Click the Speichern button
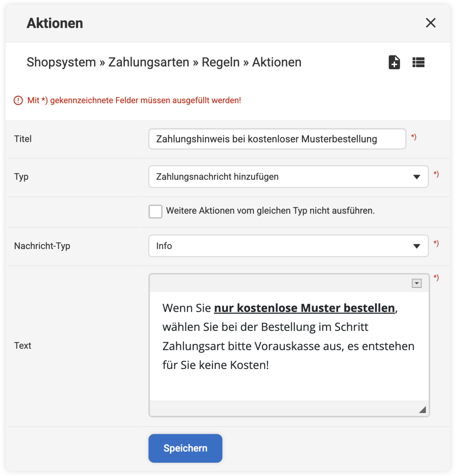The height and width of the screenshot is (476, 456). click(185, 448)
